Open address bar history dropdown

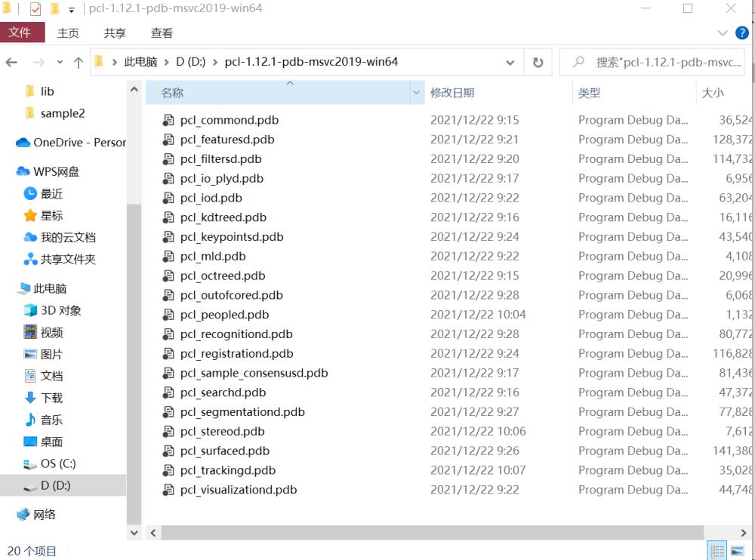coord(510,62)
